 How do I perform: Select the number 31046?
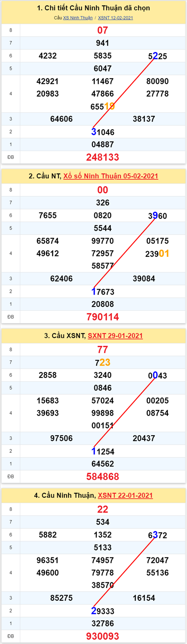tap(102, 132)
